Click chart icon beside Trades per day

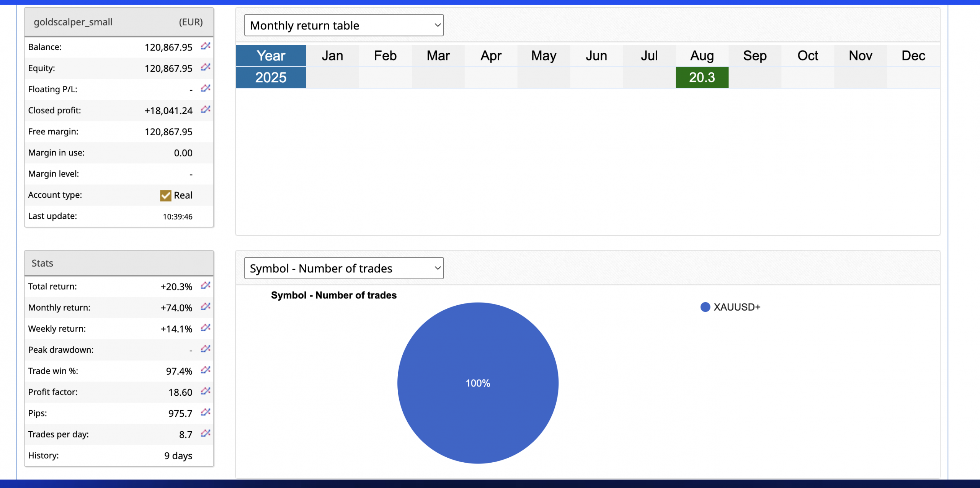206,433
